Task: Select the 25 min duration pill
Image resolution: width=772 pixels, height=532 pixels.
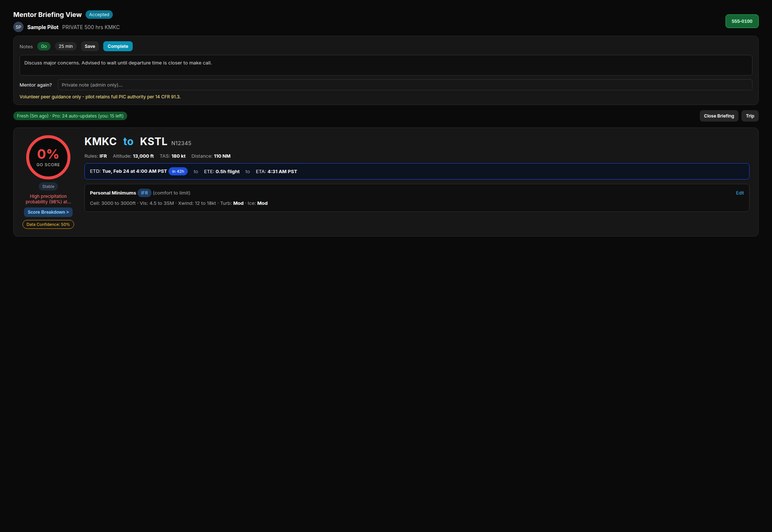Action: (x=66, y=46)
